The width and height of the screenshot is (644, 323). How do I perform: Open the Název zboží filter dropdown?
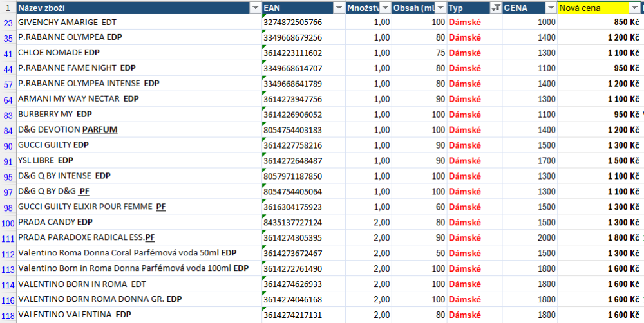[x=256, y=8]
